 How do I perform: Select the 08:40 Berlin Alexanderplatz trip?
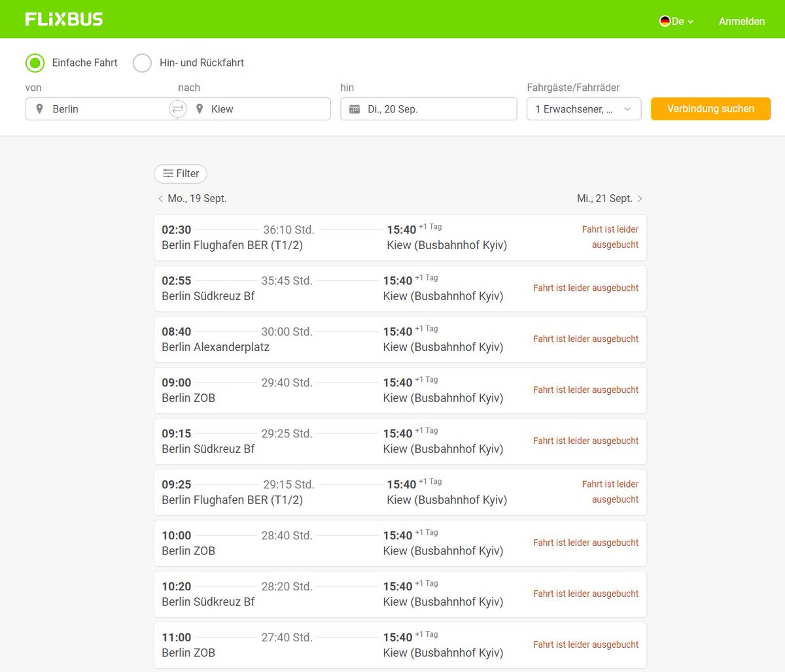coord(400,339)
